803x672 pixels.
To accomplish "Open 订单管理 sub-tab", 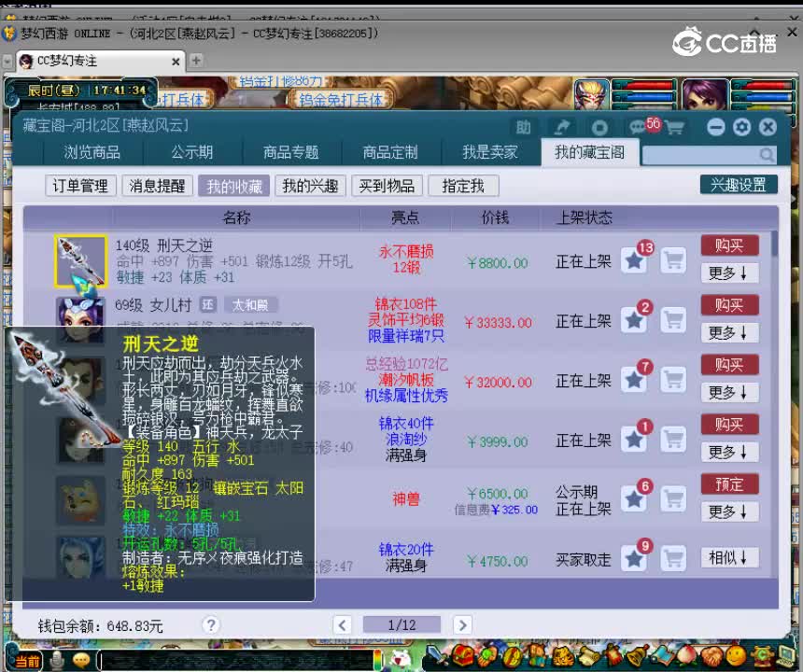I will (x=80, y=186).
